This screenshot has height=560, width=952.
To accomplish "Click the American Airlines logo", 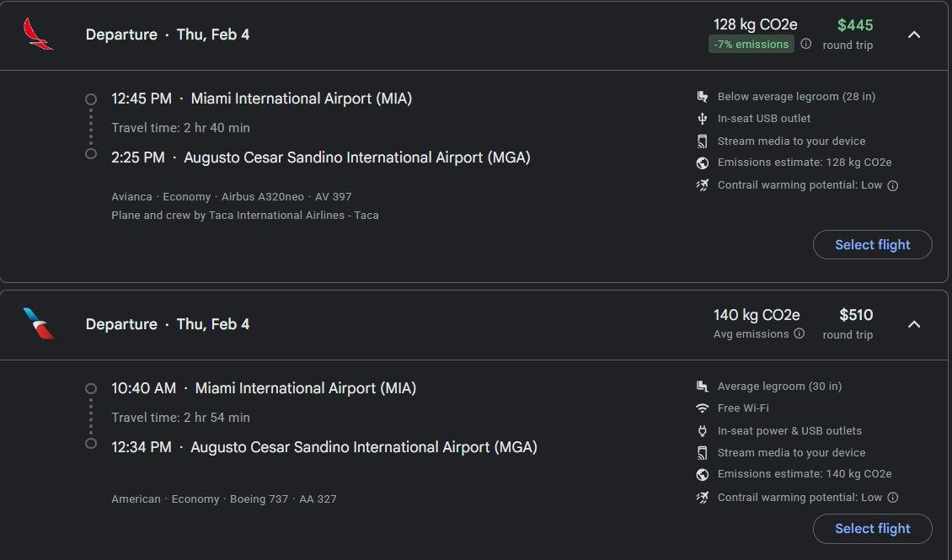I will pos(38,323).
